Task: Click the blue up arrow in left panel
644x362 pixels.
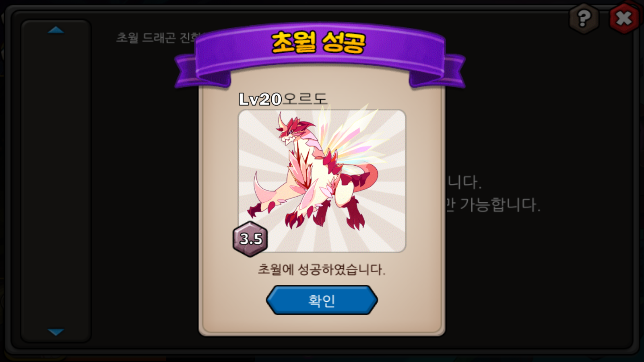Action: (56, 30)
